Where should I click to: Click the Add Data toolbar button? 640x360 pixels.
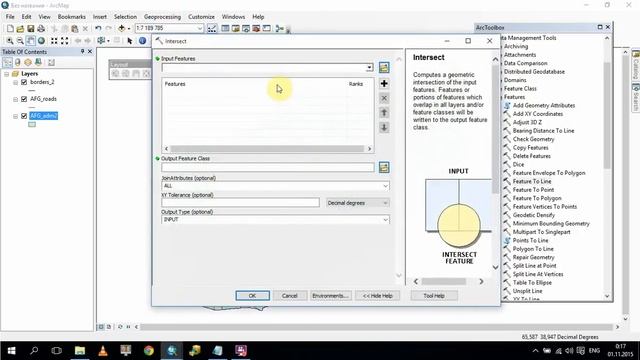(x=122, y=29)
